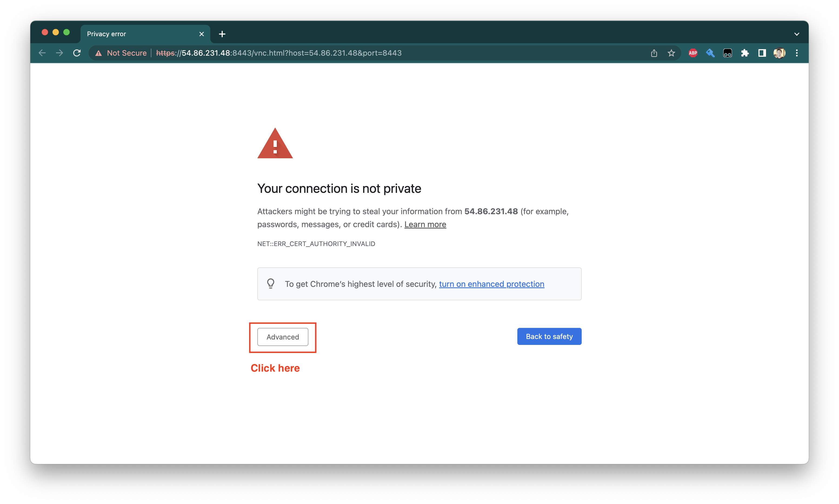The height and width of the screenshot is (504, 839).
Task: Expand the chevron at the window's top right
Action: 797,33
